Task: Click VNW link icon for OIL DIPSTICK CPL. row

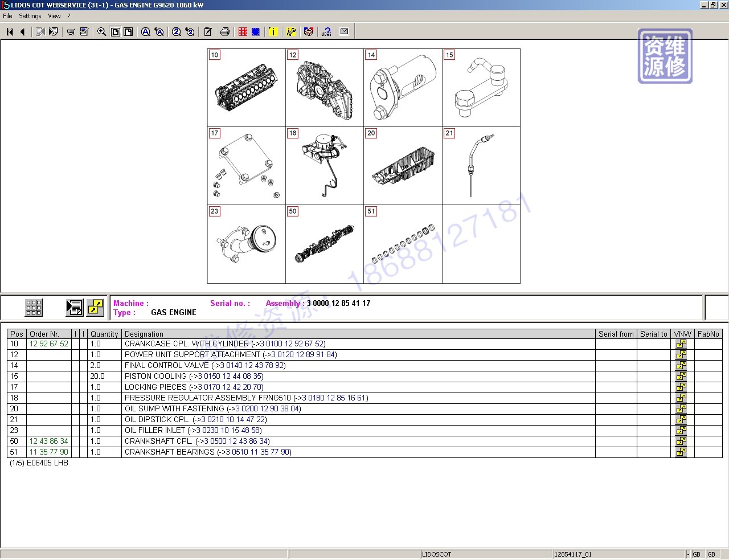Action: pos(681,420)
